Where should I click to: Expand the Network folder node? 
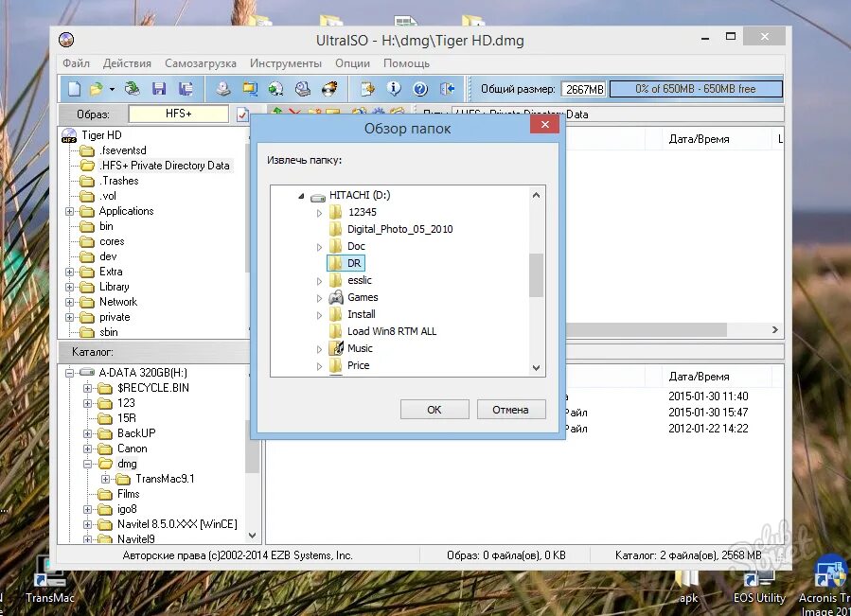tap(69, 302)
